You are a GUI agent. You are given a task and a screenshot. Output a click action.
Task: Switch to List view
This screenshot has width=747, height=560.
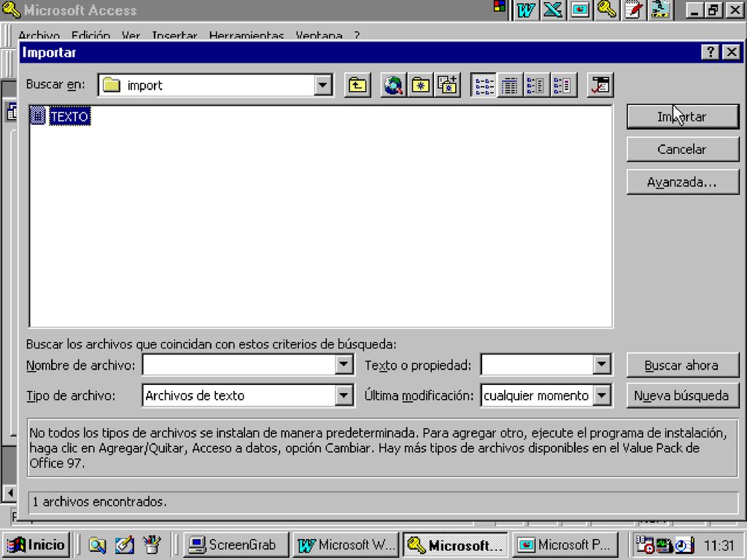[483, 85]
